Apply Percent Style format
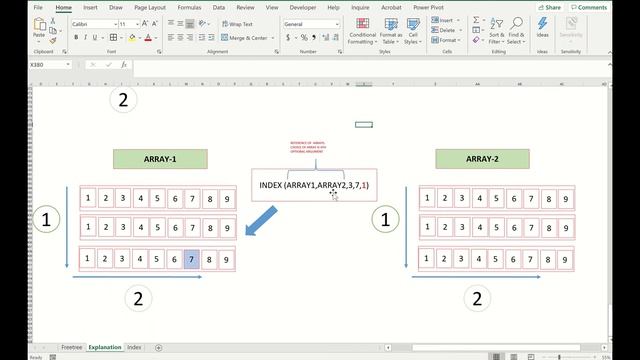Image resolution: width=640 pixels, height=360 pixels. [x=304, y=38]
